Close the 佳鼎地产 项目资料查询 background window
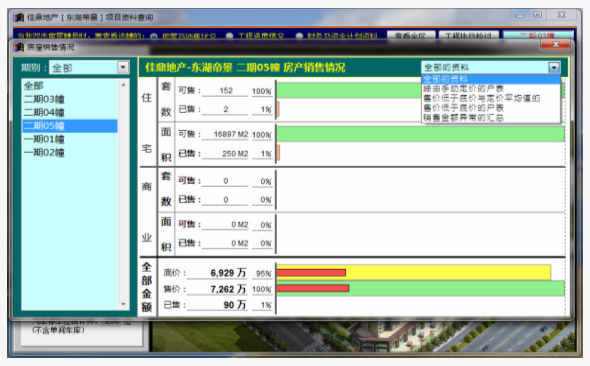 coord(561,15)
